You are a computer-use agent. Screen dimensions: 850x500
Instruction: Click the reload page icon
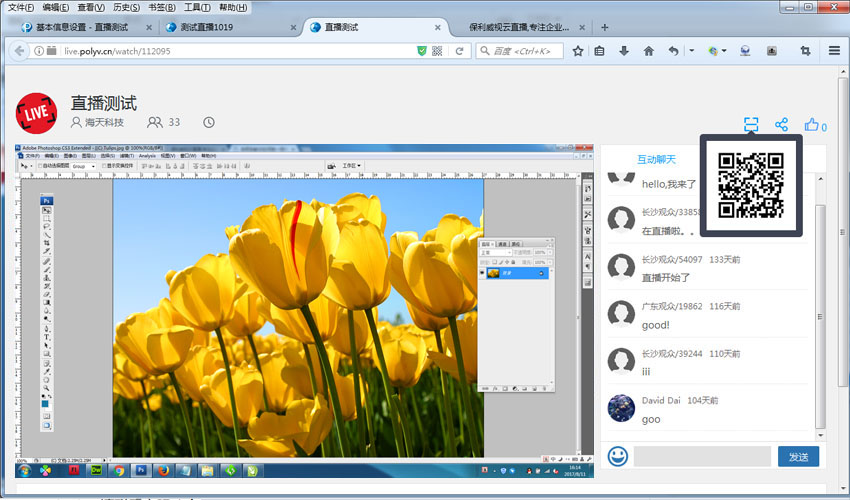(459, 51)
